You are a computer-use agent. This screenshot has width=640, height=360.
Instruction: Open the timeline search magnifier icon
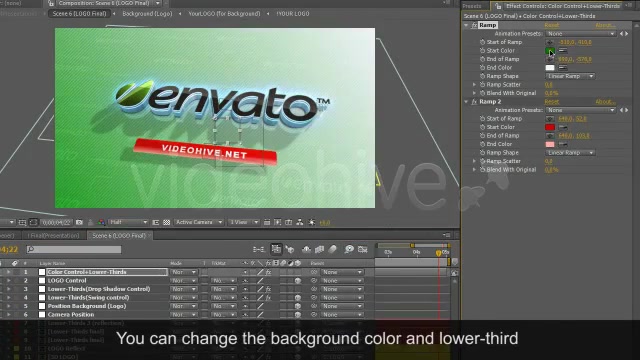coord(31,249)
